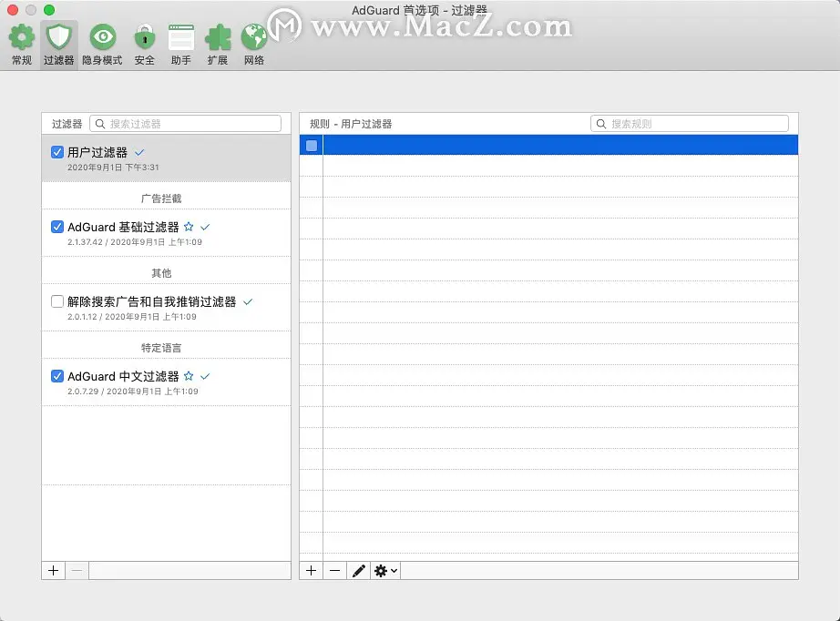840x621 pixels.
Task: Select version text 2.0.7.29 / 2020年9月1日 上午1:09
Action: pos(133,392)
